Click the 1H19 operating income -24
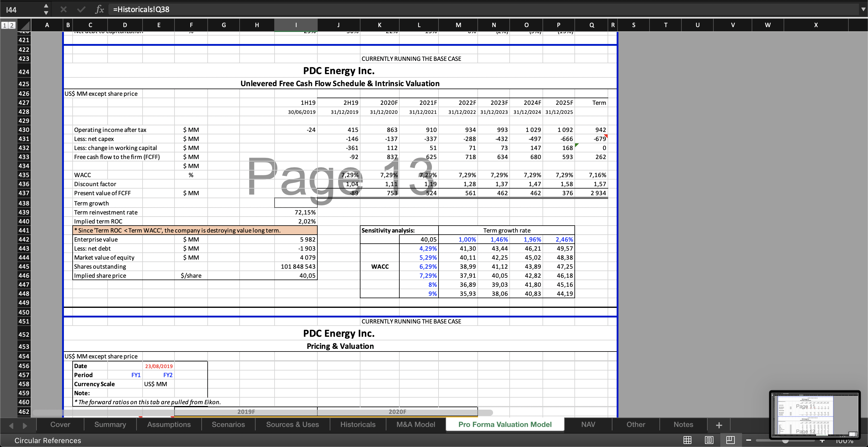Screen dimensions: 868x447 296,130
